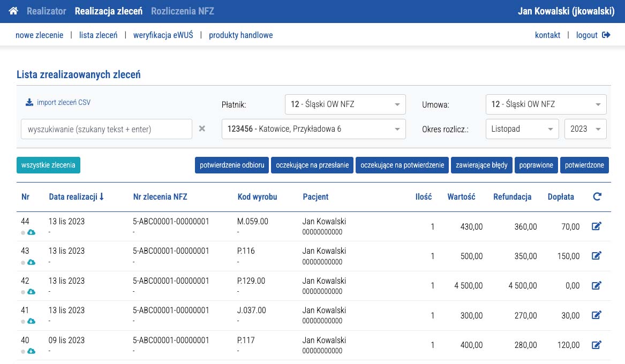Filter by zawierające błędy button

(x=481, y=165)
